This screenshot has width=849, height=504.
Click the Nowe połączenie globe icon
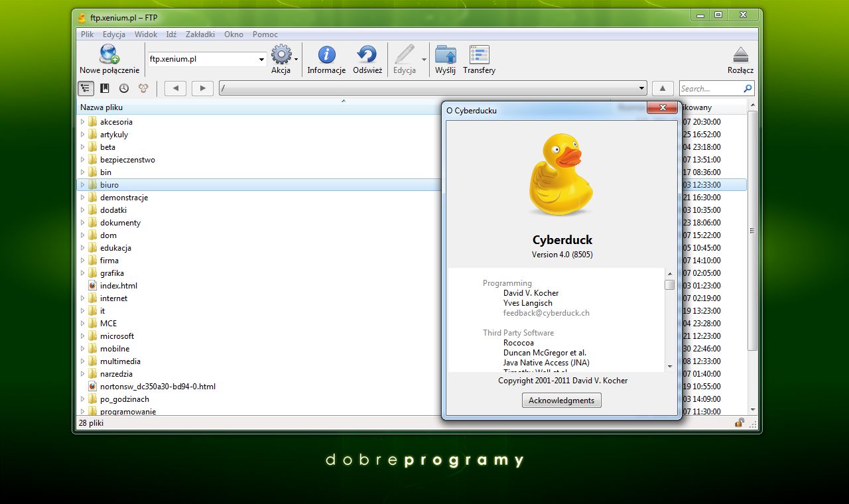(x=109, y=54)
